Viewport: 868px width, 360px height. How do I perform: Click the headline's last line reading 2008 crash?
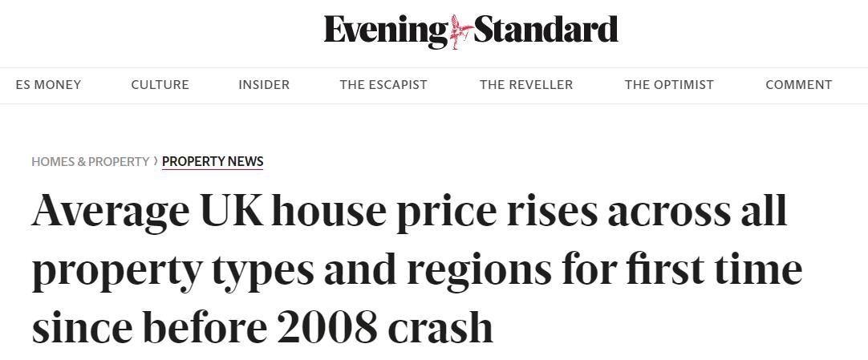tap(262, 327)
